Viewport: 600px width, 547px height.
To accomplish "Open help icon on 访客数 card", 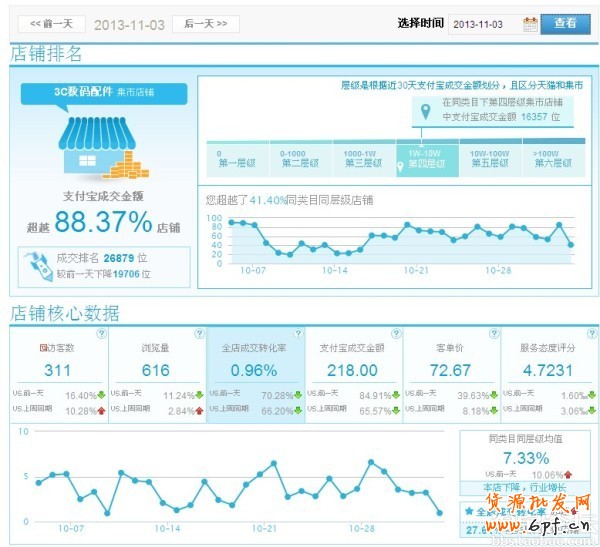I will point(100,334).
